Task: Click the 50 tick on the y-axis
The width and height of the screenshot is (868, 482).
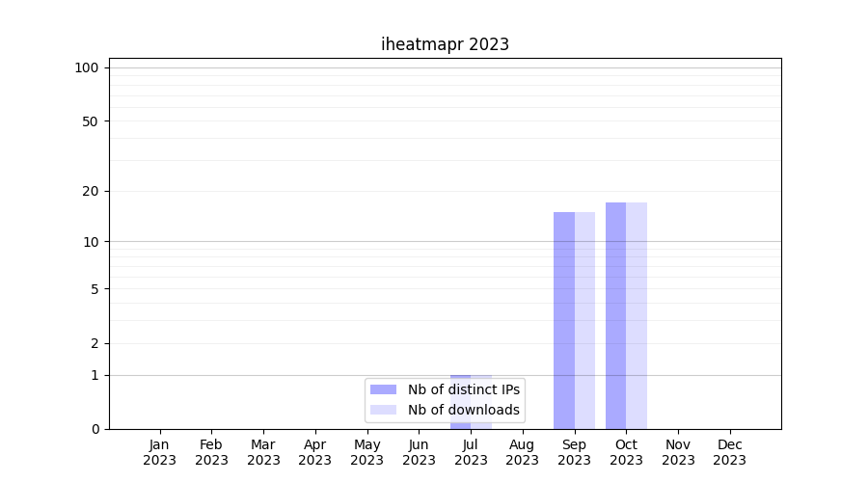Action: pyautogui.click(x=91, y=121)
